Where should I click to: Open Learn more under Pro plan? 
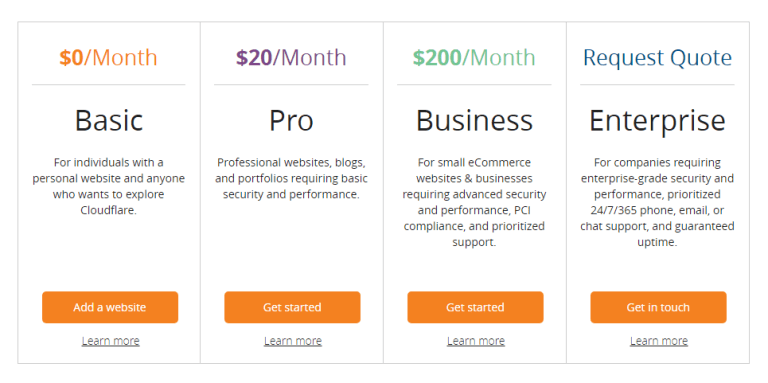(293, 340)
